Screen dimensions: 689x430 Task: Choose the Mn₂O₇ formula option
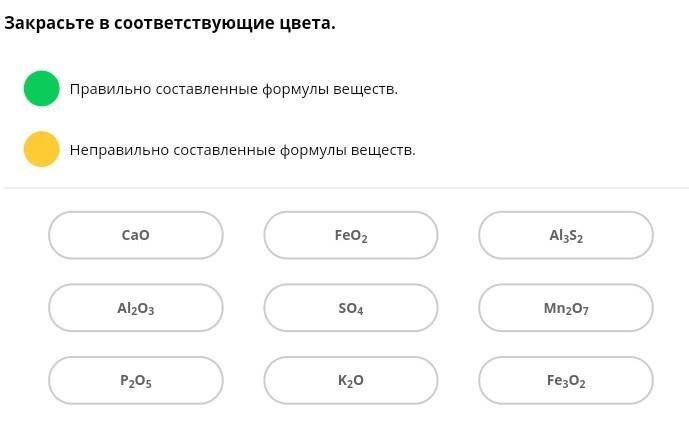(566, 308)
